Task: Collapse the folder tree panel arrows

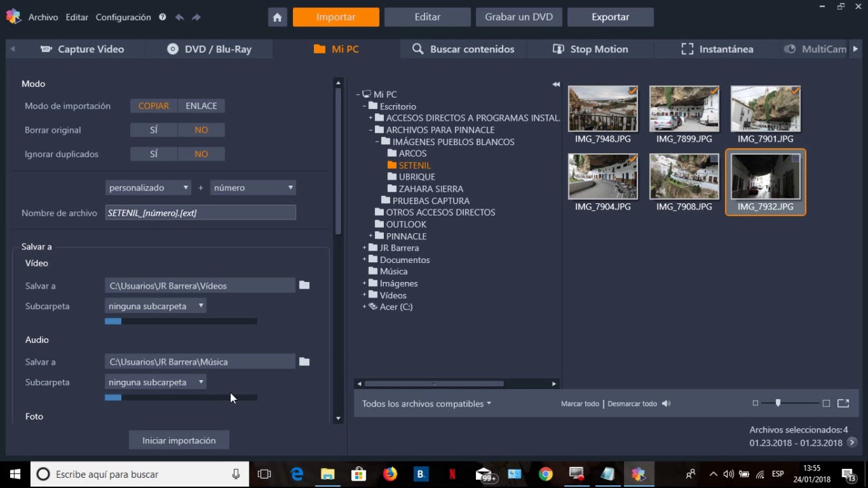Action: tap(556, 84)
